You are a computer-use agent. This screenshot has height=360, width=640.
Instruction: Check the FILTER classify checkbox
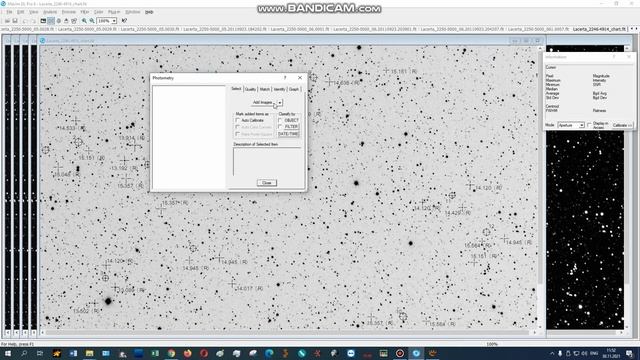click(x=280, y=127)
